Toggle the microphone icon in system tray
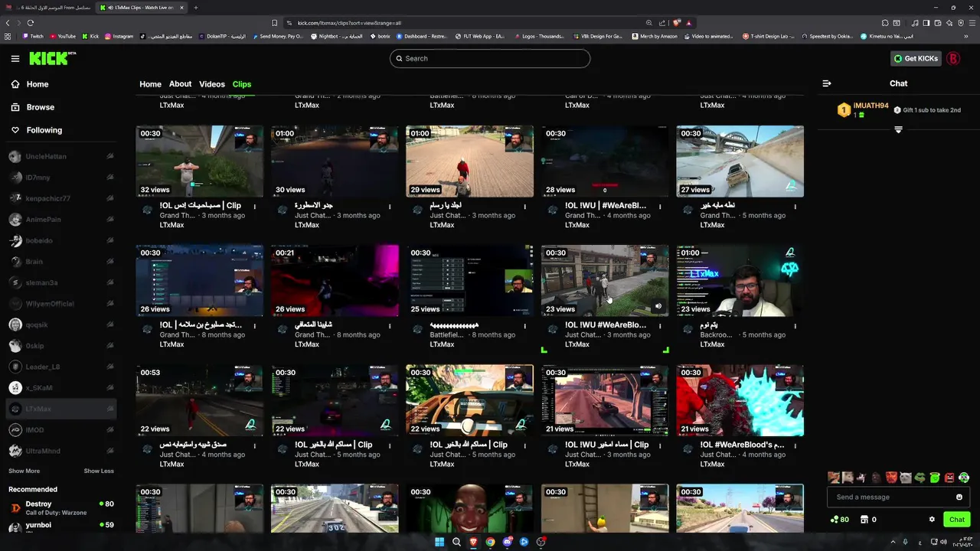 (905, 542)
